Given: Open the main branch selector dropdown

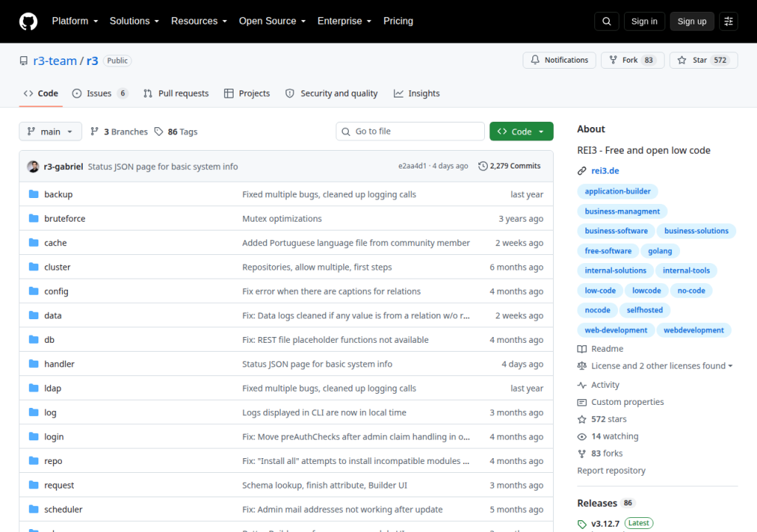Looking at the screenshot, I should 50,132.
